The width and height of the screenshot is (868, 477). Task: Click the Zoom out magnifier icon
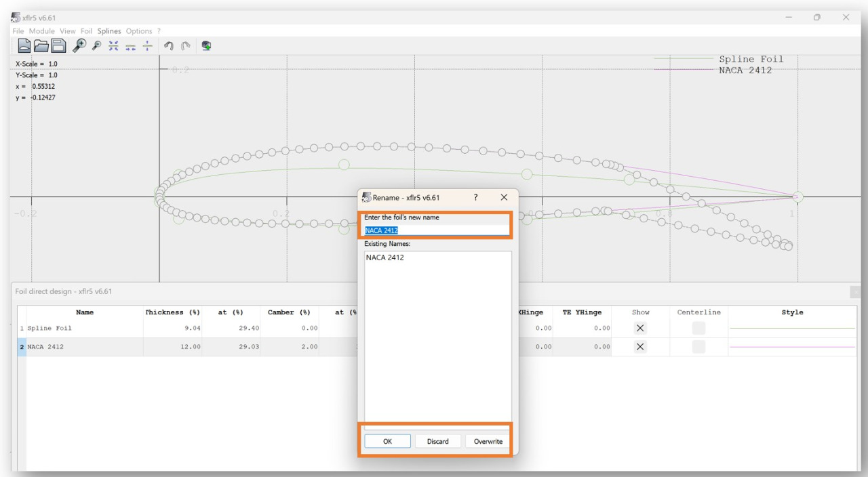pyautogui.click(x=97, y=46)
